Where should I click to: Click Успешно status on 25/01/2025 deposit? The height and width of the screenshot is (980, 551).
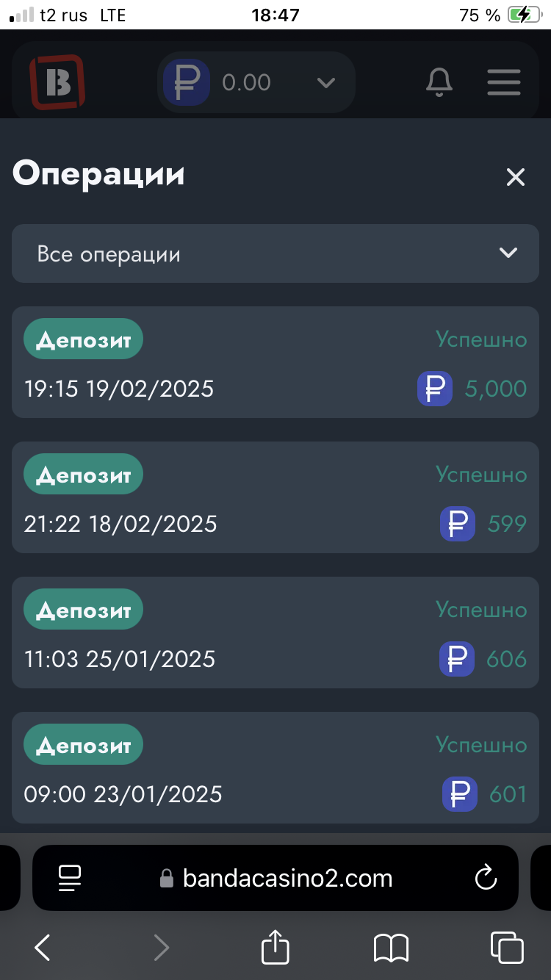[x=481, y=610]
